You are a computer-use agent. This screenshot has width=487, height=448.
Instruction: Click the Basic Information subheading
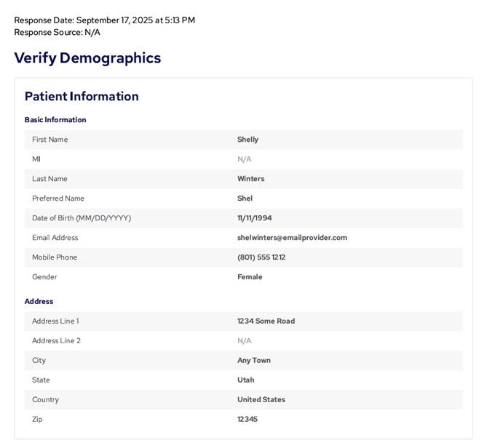tap(55, 120)
